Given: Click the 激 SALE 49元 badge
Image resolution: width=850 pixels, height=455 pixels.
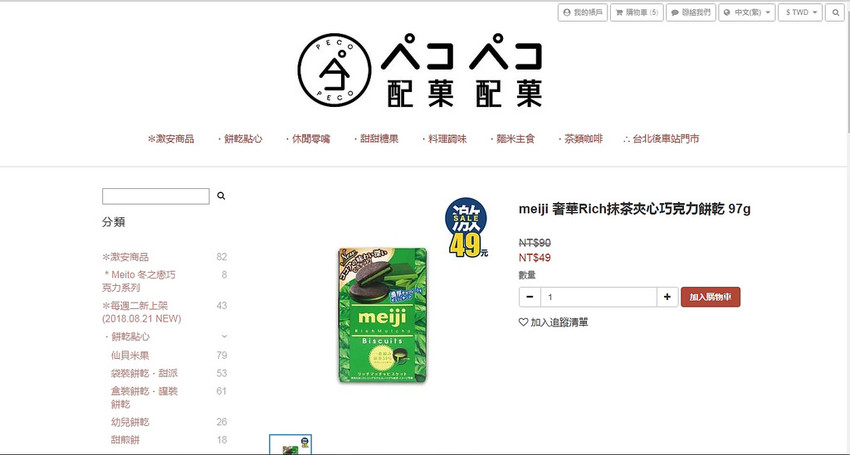Looking at the screenshot, I should click(x=466, y=227).
